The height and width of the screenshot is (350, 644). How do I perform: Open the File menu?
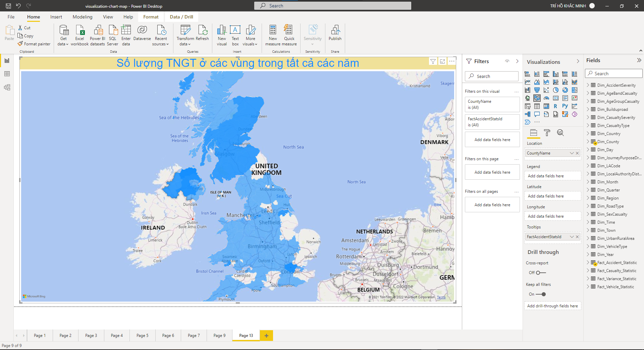(x=11, y=17)
